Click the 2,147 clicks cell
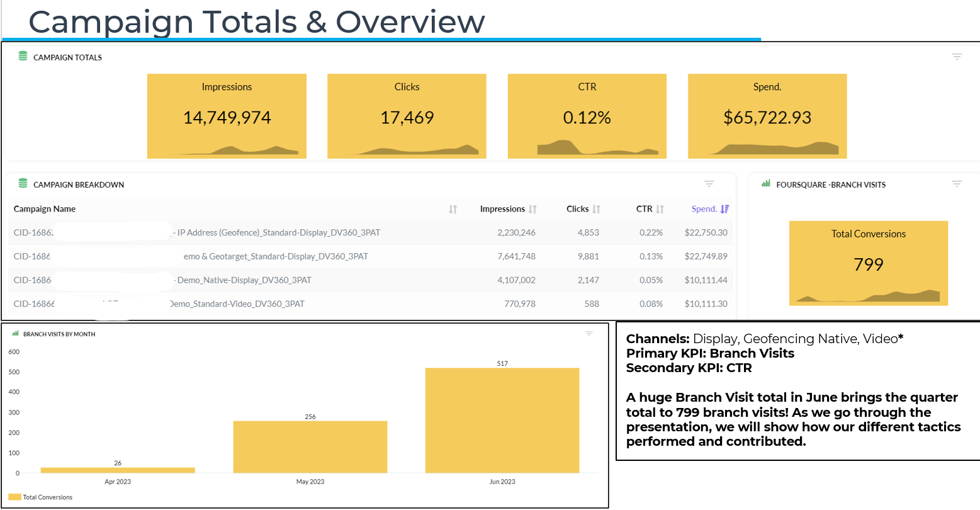 point(589,280)
